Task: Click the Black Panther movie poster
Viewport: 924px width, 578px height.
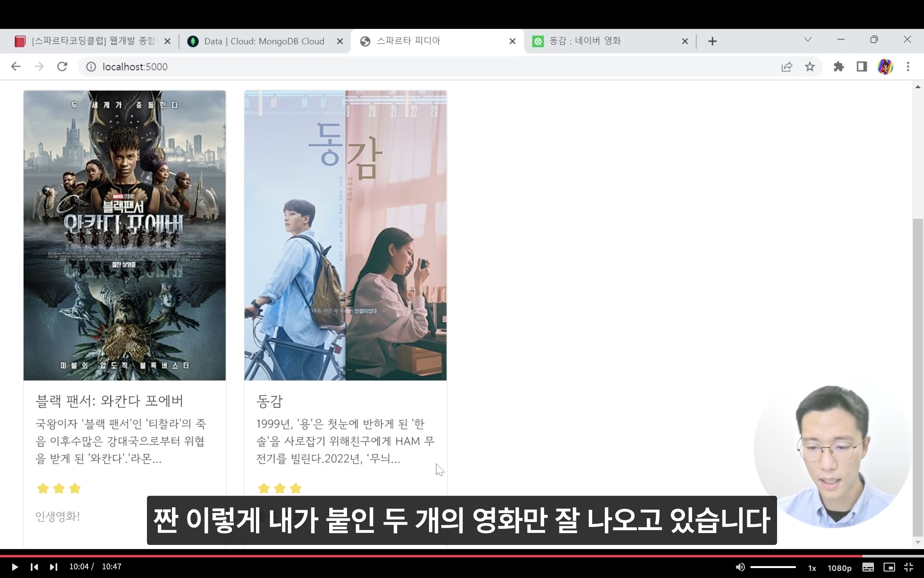Action: point(124,235)
